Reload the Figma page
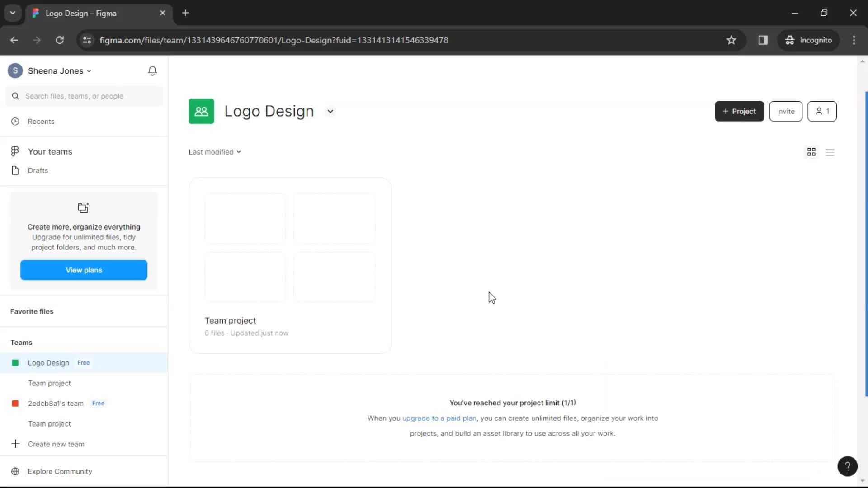The image size is (868, 488). 59,40
